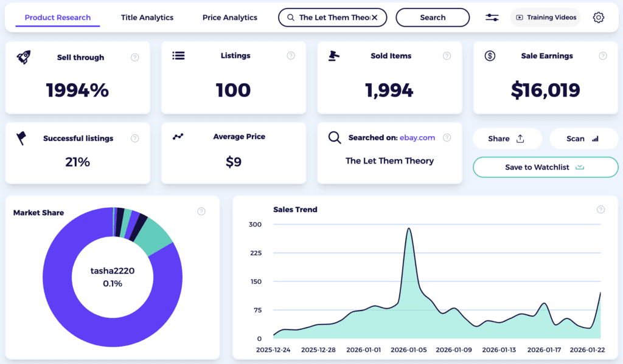Click inside the product search input field
The image size is (623, 364).
335,18
